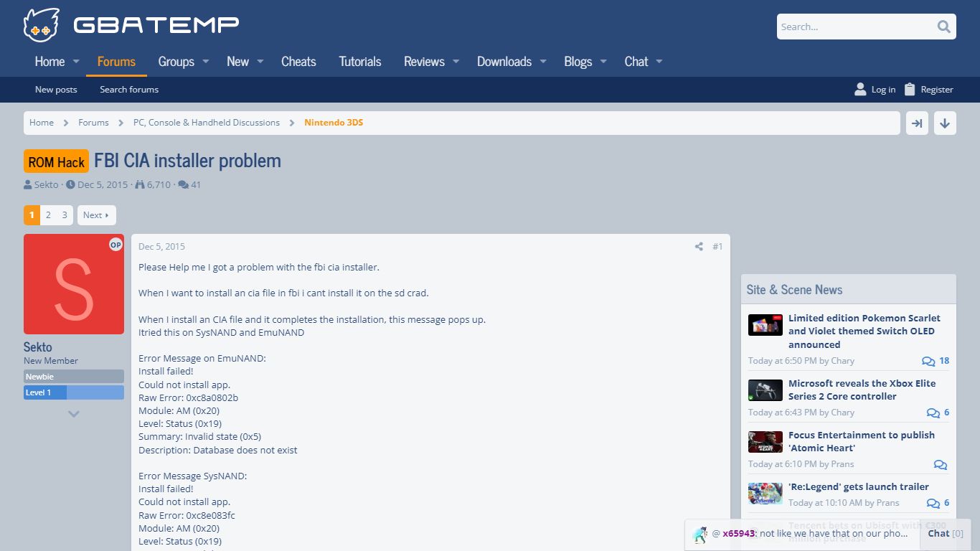Expand the Downloads menu dropdown arrow
Screen dimensions: 980x551
coord(543,62)
